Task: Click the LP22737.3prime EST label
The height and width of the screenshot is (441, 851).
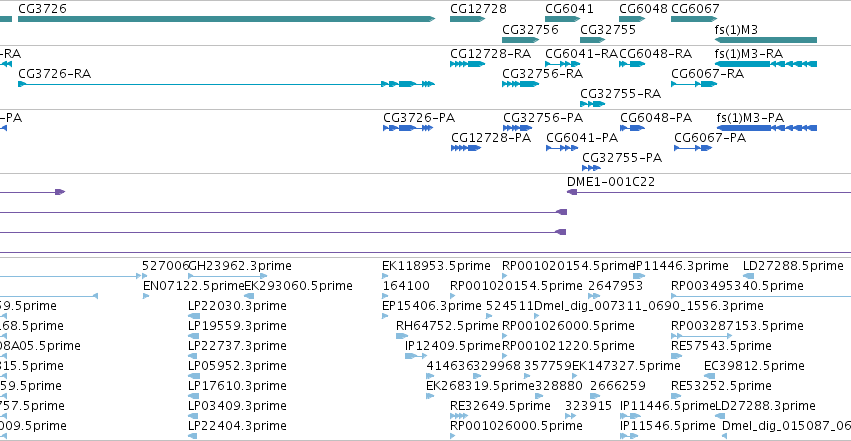Action: (x=237, y=346)
